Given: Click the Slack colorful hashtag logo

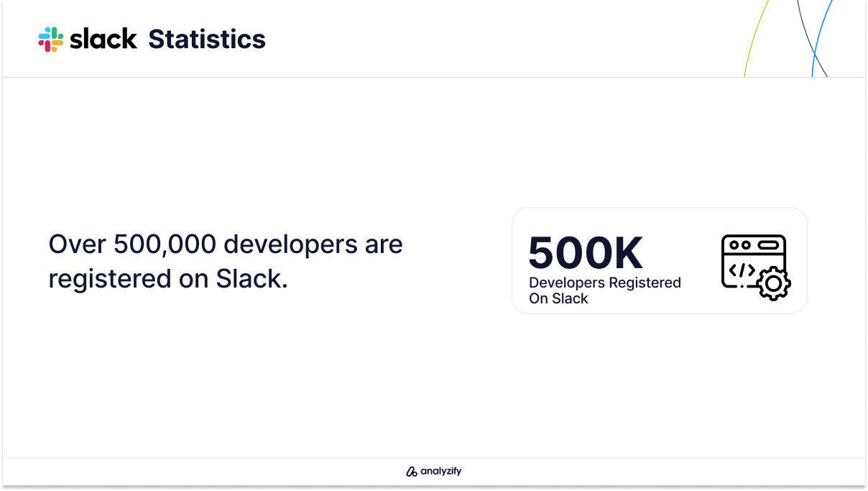Looking at the screenshot, I should [51, 39].
